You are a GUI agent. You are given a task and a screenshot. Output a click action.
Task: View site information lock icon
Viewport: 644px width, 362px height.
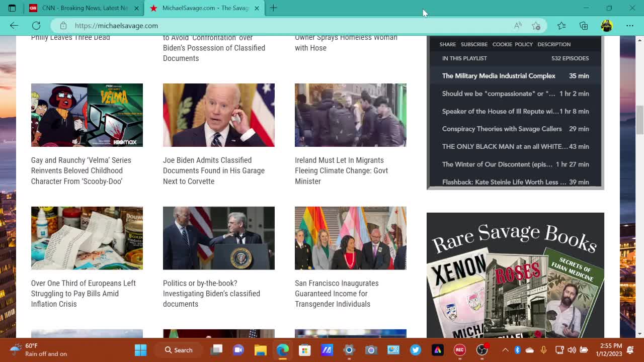pos(63,26)
